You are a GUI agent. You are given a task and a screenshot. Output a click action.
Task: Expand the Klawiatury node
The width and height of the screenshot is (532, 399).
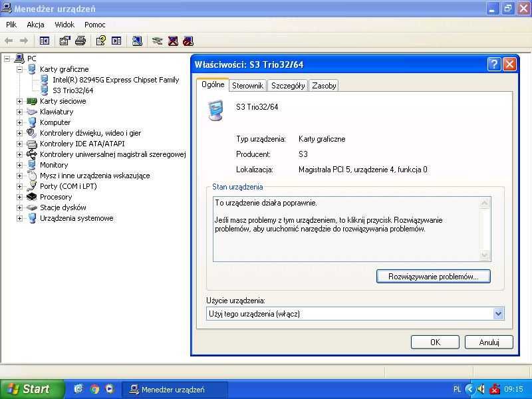pos(20,112)
